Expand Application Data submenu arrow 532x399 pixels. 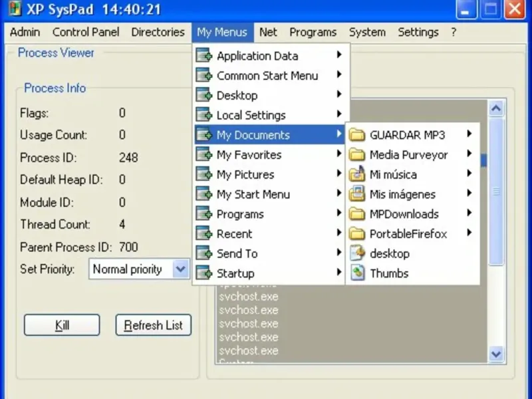click(x=338, y=55)
